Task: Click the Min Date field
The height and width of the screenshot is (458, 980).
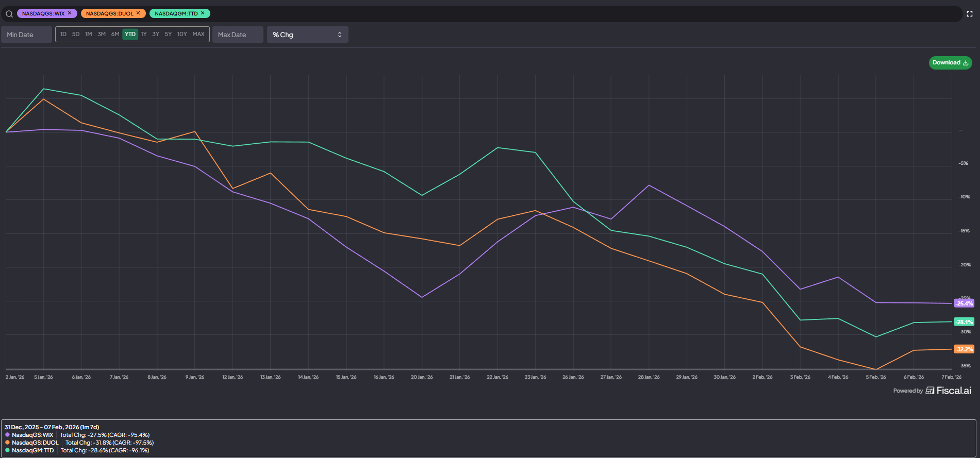Action: 26,35
